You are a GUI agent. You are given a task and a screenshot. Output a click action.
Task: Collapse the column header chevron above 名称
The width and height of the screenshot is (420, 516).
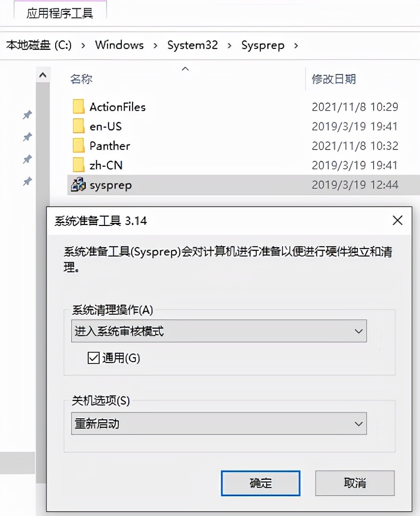(x=185, y=69)
